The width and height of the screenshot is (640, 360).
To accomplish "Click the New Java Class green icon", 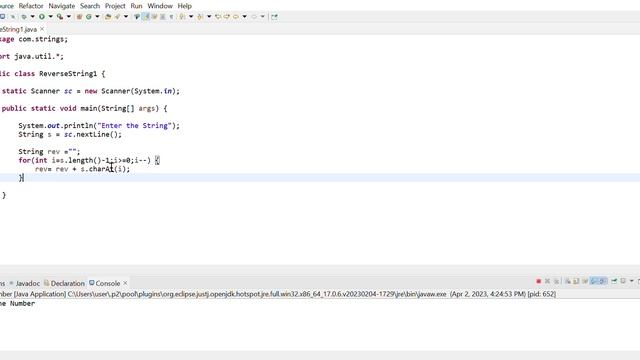I will pyautogui.click(x=89, y=17).
